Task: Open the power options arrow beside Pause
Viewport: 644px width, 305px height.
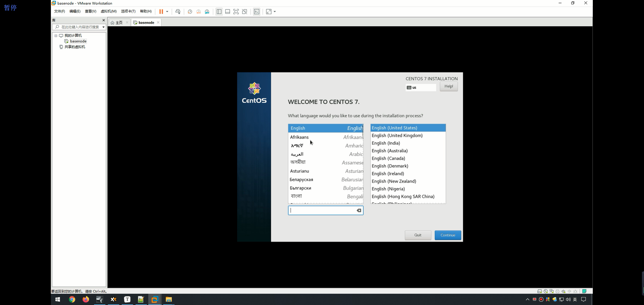Action: 167,11
